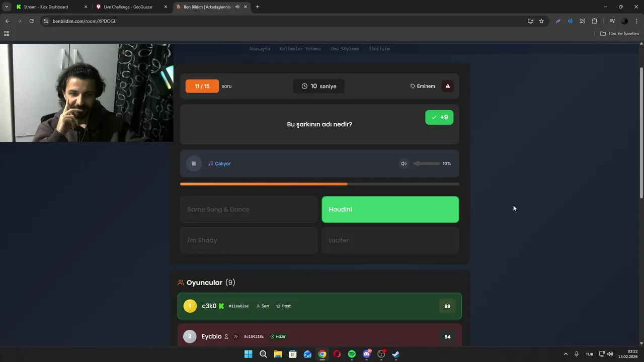Open the blue sound waves extension
The height and width of the screenshot is (362, 644).
pyautogui.click(x=570, y=21)
